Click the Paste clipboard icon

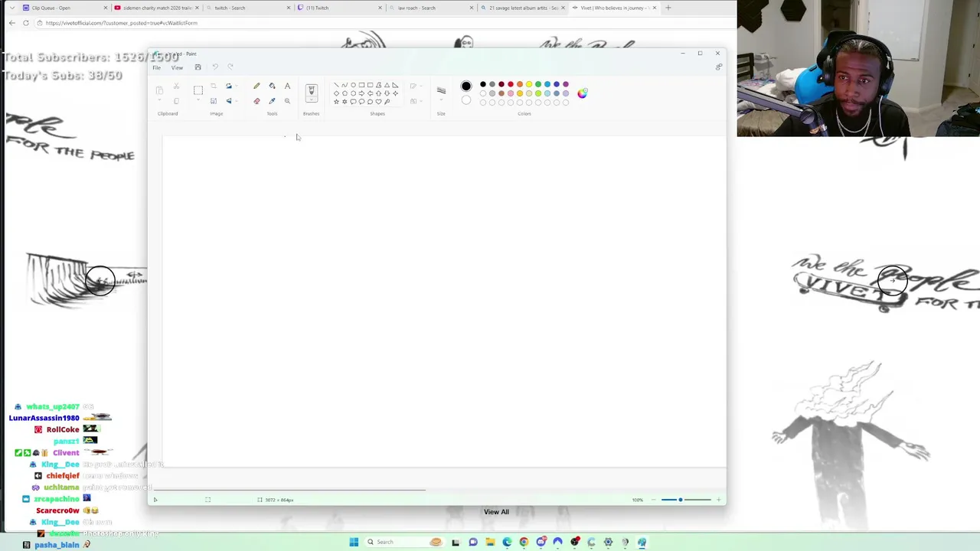(x=159, y=91)
